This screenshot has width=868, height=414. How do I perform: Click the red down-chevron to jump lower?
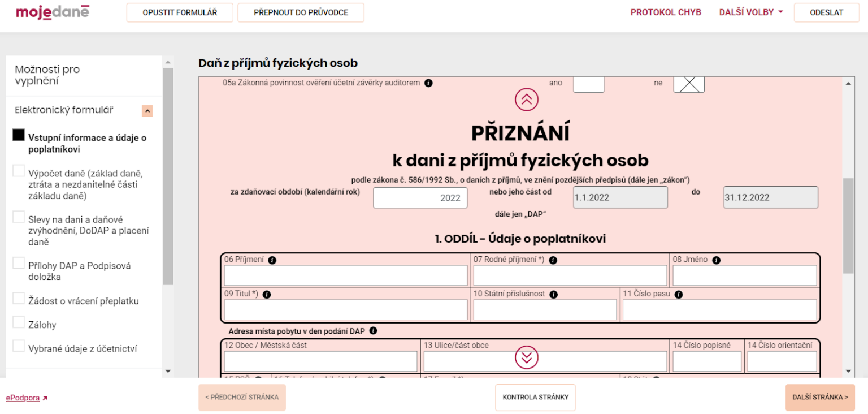click(x=526, y=357)
